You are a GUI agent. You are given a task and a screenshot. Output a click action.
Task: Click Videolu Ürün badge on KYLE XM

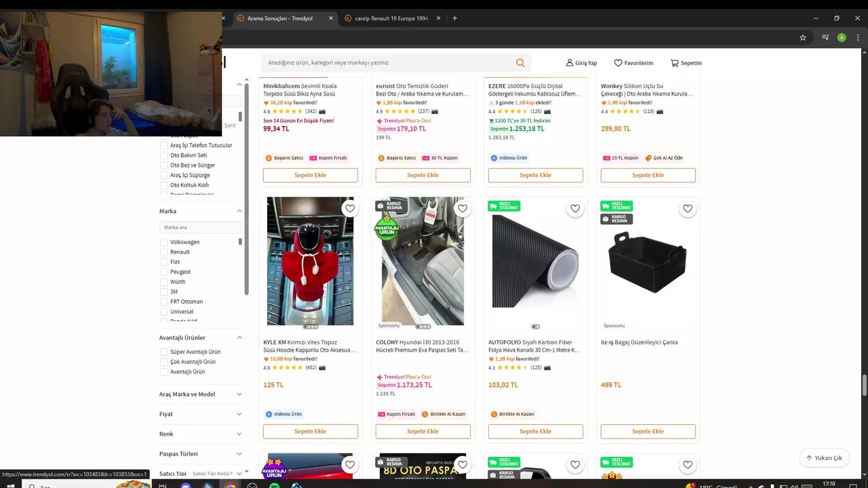click(x=284, y=414)
